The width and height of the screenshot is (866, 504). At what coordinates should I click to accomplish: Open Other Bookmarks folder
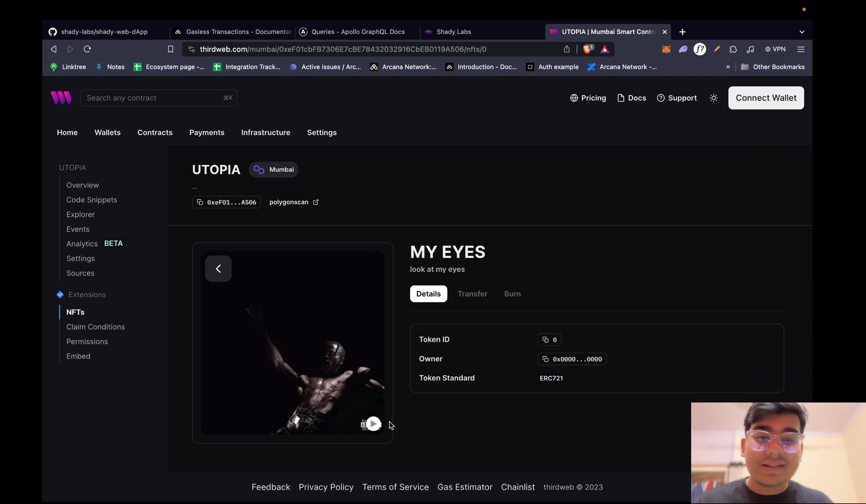pyautogui.click(x=773, y=67)
